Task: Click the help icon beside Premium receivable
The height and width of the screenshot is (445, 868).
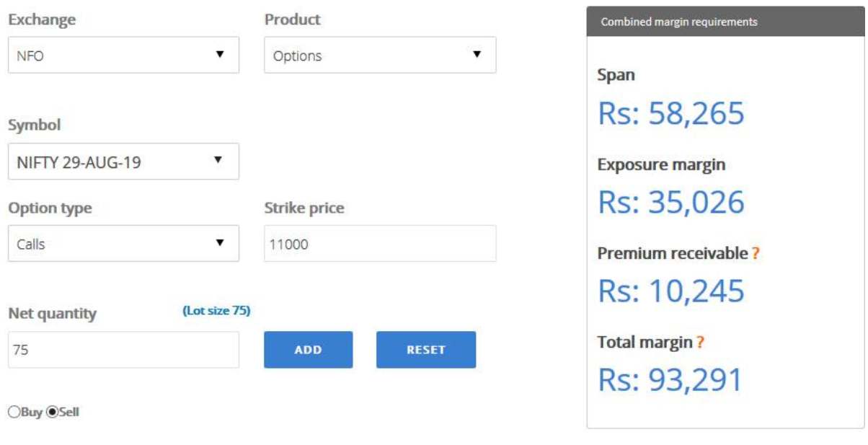Action: pyautogui.click(x=756, y=254)
